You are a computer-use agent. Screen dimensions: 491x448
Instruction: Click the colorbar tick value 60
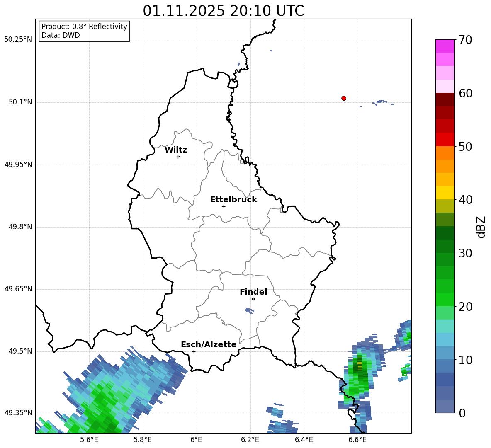[465, 93]
